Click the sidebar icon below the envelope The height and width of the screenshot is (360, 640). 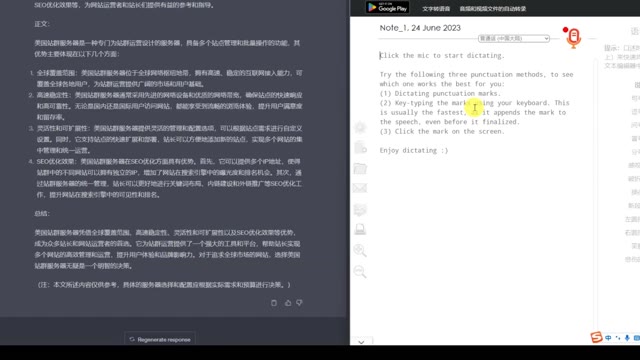click(x=360, y=209)
